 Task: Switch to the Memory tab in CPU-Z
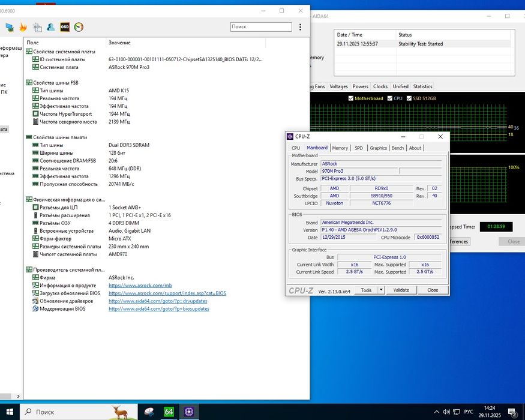pos(340,148)
